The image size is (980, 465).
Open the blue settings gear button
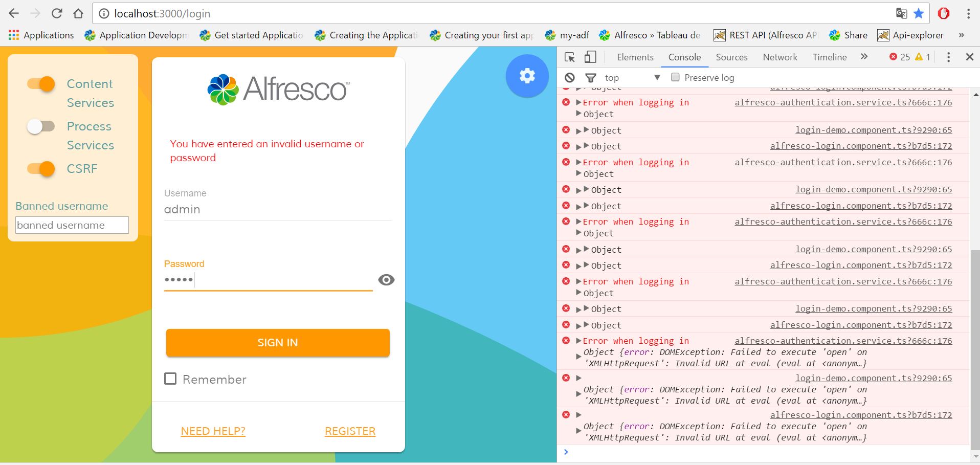(x=527, y=76)
